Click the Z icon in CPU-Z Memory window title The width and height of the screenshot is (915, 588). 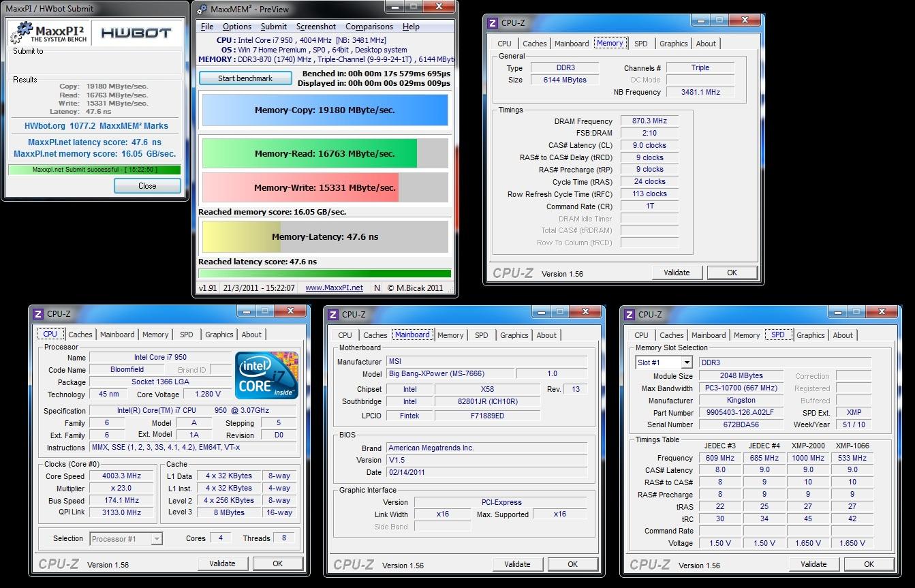(493, 22)
